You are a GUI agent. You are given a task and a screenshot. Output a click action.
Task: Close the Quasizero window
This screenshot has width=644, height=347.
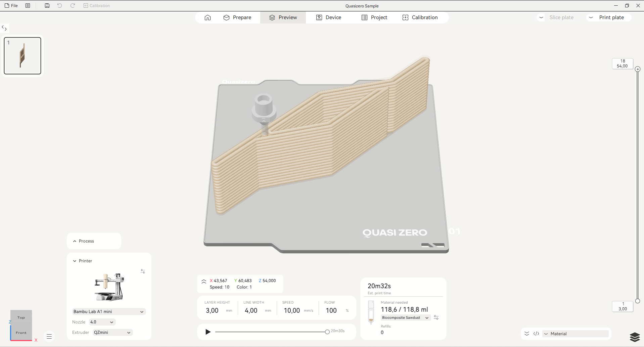click(x=638, y=6)
